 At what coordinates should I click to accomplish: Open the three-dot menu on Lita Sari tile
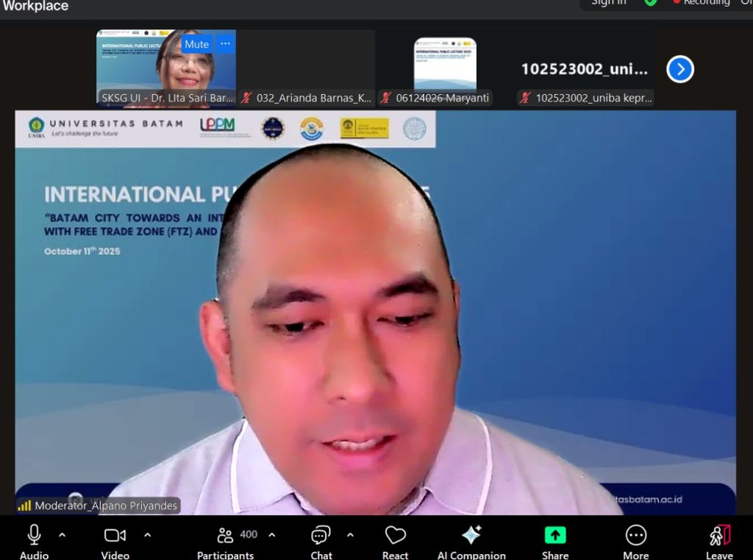coord(225,44)
